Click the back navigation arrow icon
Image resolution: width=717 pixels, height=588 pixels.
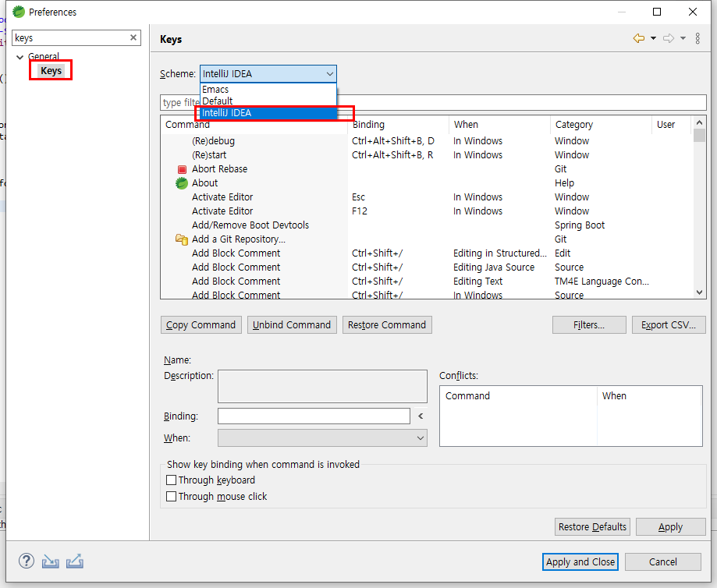[639, 38]
